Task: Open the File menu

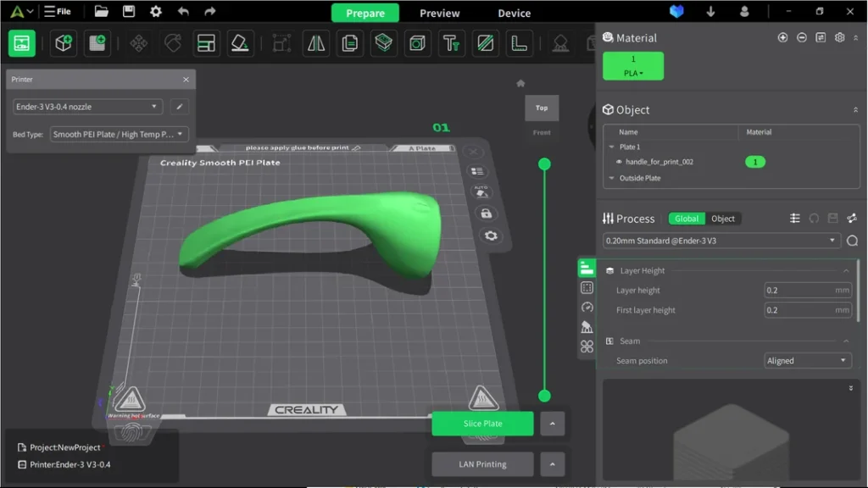Action: point(58,11)
